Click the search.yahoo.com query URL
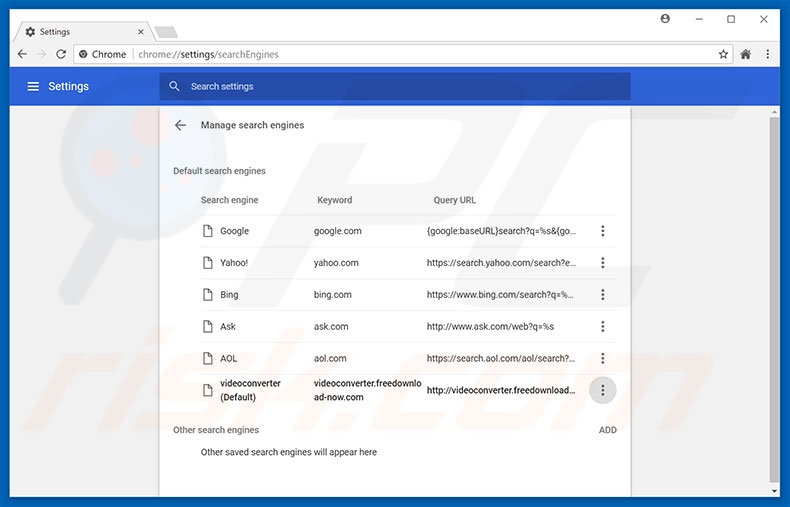This screenshot has height=507, width=790. tap(501, 263)
